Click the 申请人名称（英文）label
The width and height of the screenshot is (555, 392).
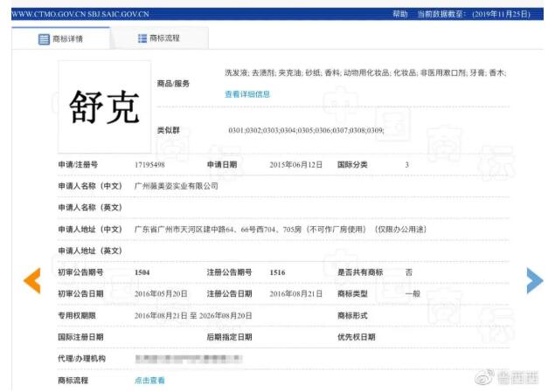(90, 208)
